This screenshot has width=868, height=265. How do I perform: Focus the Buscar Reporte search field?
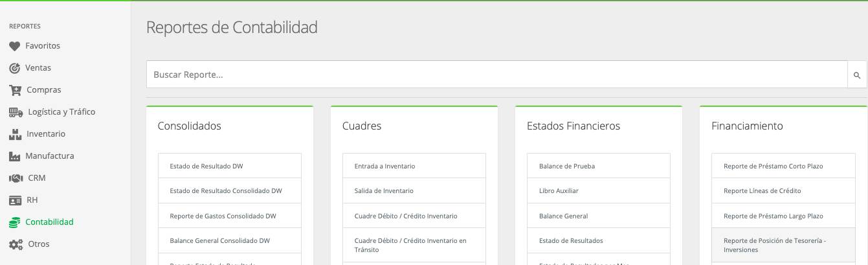(496, 75)
